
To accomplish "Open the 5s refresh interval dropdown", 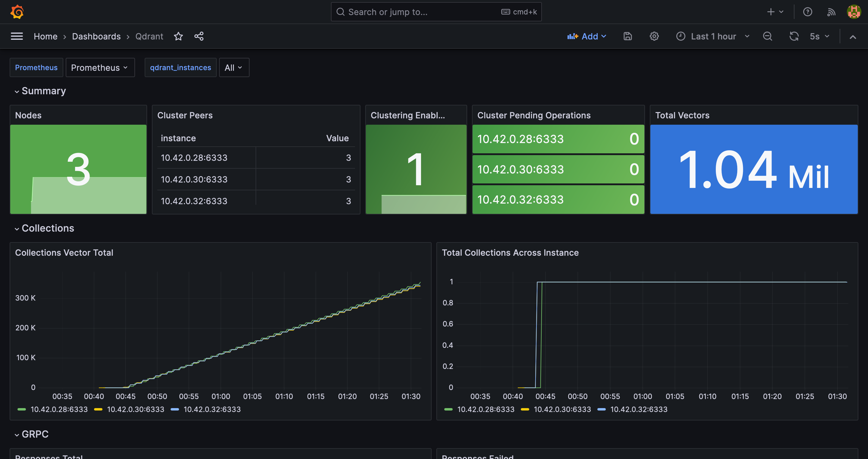I will pos(819,36).
